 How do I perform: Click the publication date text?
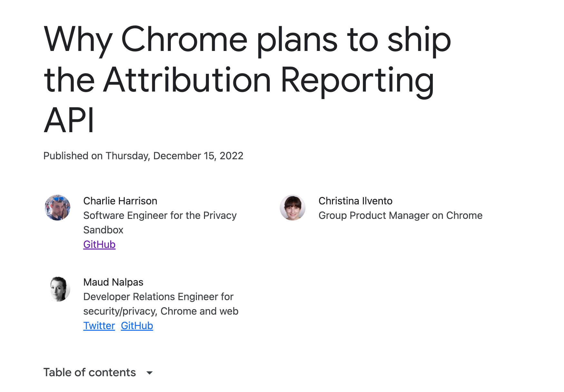[x=143, y=156]
